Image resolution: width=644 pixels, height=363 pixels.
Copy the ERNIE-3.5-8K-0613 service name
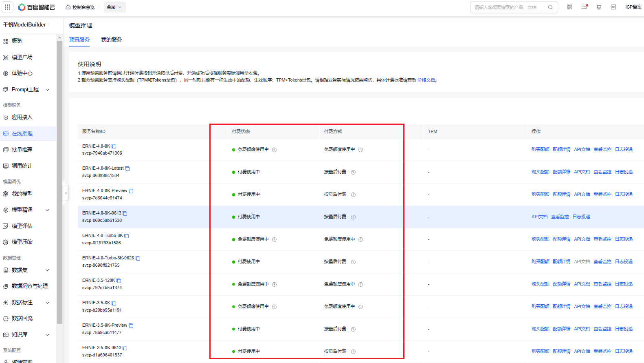click(x=125, y=348)
